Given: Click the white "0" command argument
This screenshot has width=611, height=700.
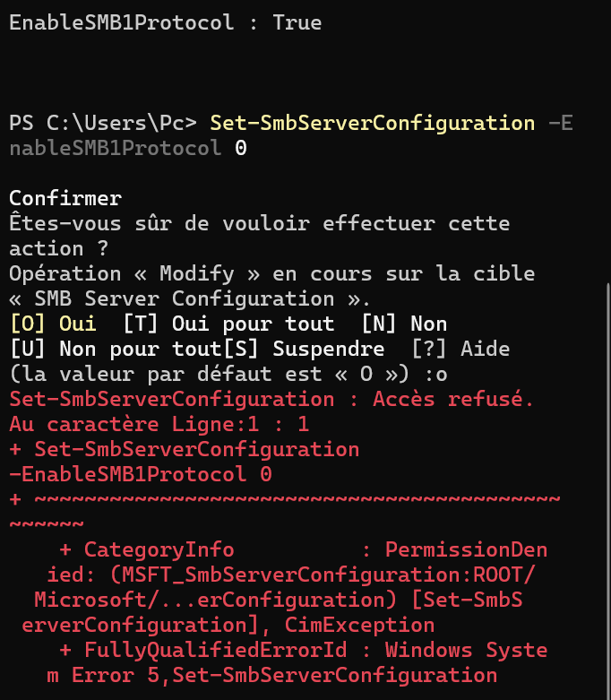Looking at the screenshot, I should pos(240,147).
